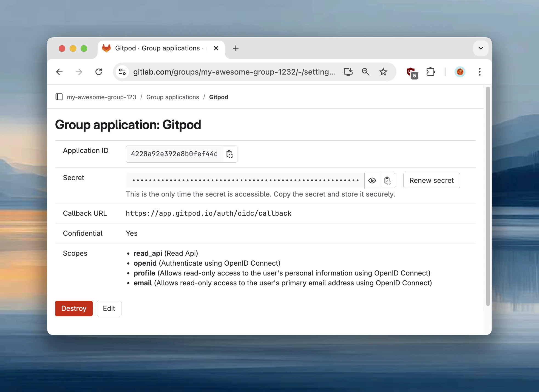This screenshot has height=392, width=539.
Task: Click the 'Secret' row label
Action: [x=73, y=178]
